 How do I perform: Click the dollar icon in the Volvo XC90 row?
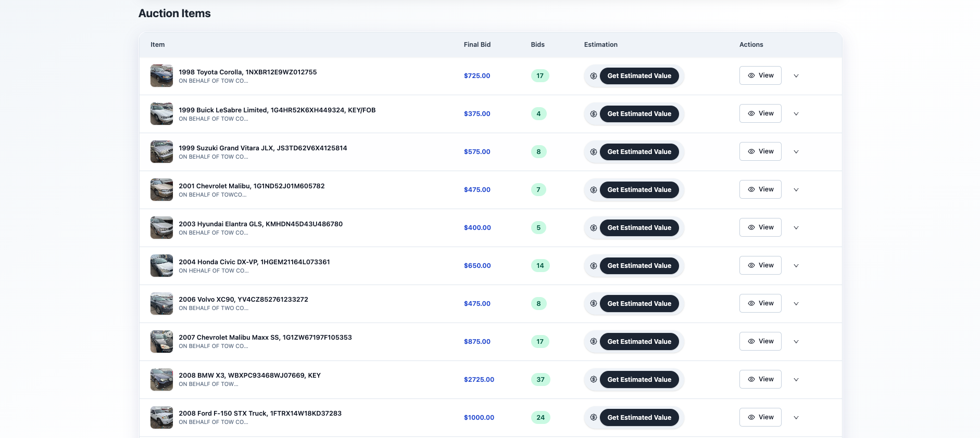(593, 304)
